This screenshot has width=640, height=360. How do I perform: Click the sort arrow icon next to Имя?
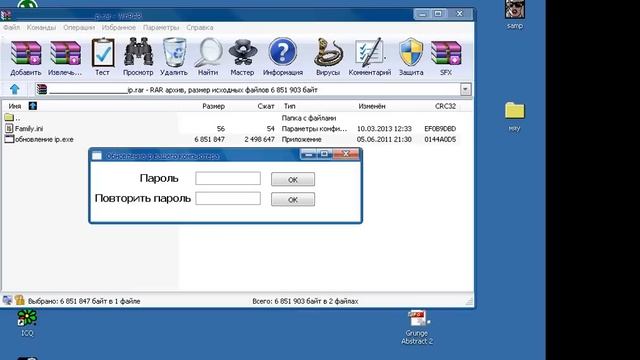(33, 106)
